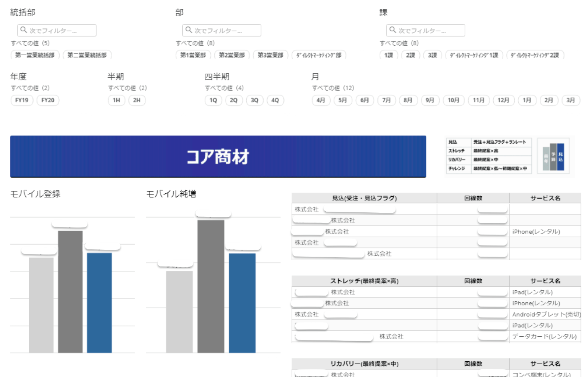Filter by 2課 chip
Image resolution: width=588 pixels, height=377 pixels.
click(411, 55)
